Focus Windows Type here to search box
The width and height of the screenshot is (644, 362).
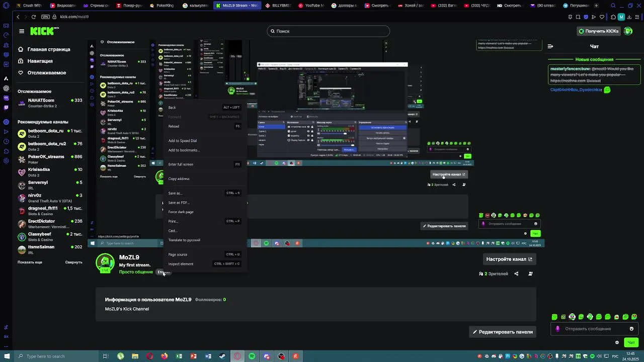[x=57, y=356]
